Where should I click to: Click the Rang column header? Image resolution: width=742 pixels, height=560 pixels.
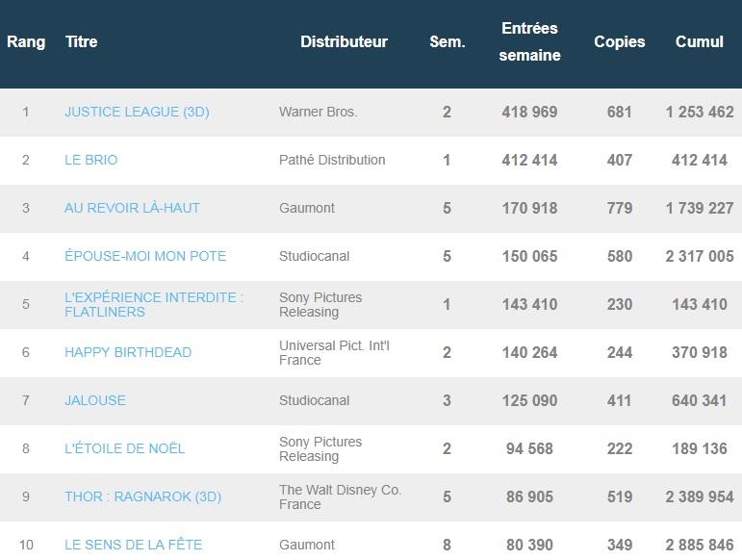click(x=26, y=42)
